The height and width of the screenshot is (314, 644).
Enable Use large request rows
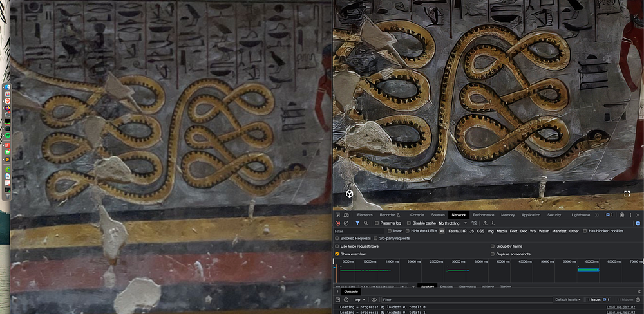[x=337, y=246]
